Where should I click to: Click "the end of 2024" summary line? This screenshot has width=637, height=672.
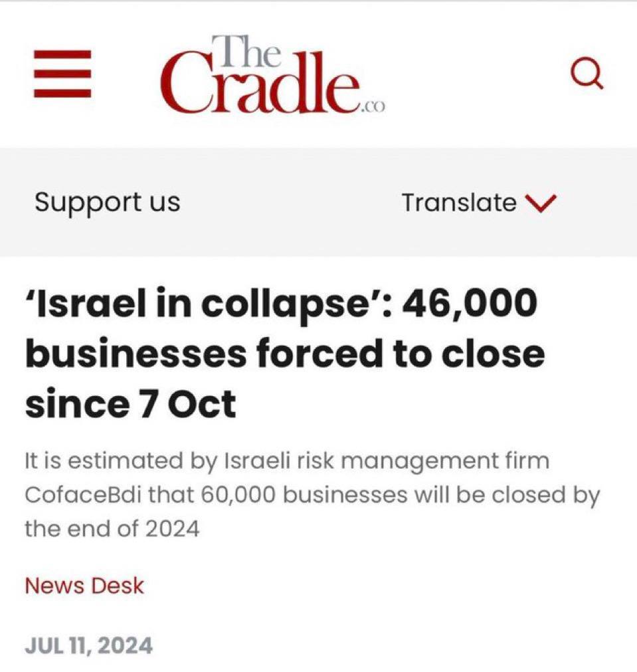point(112,530)
